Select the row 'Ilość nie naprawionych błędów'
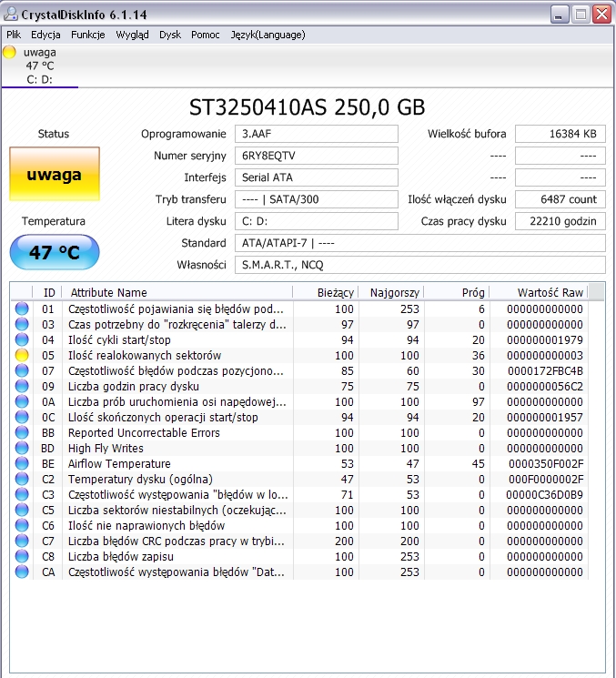 299,525
